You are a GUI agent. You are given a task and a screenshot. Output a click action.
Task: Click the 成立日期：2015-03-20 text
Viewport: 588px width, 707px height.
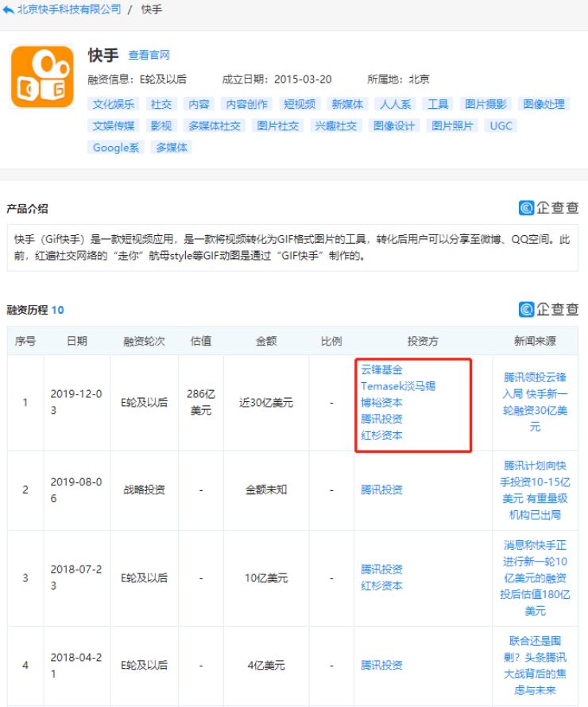click(x=277, y=79)
